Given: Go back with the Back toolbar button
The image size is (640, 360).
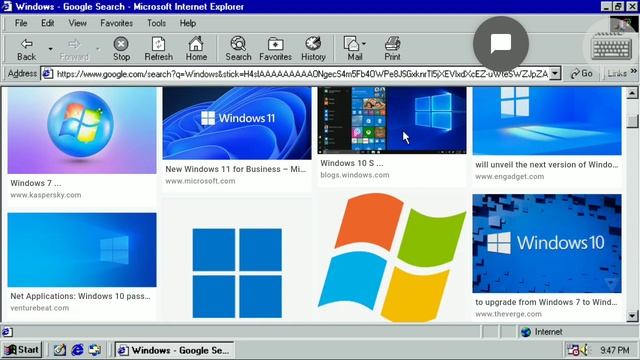Looking at the screenshot, I should 27,49.
